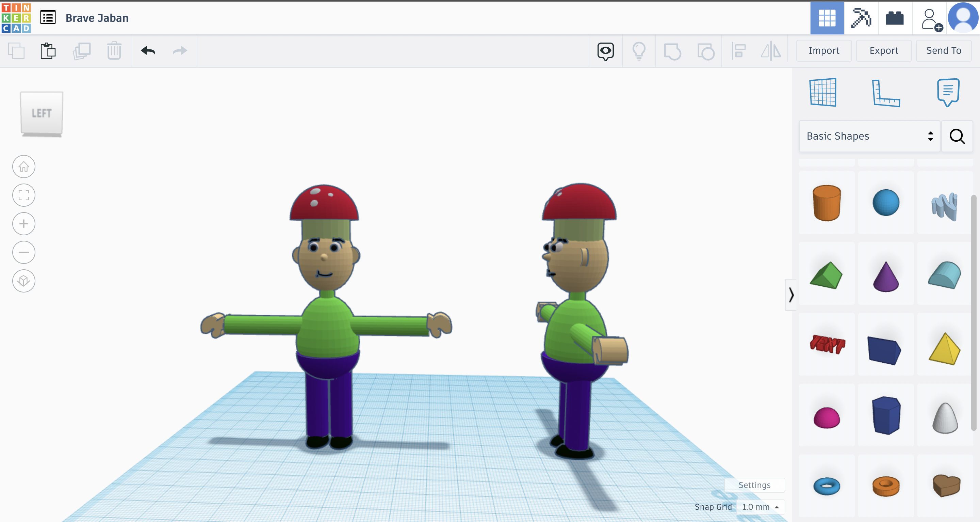Click the Import button
Image resolution: width=980 pixels, height=522 pixels.
823,51
